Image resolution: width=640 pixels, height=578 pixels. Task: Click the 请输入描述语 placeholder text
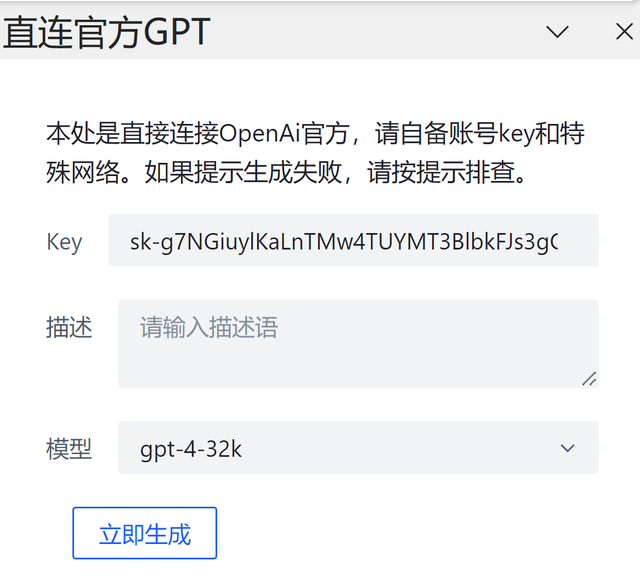tap(209, 327)
